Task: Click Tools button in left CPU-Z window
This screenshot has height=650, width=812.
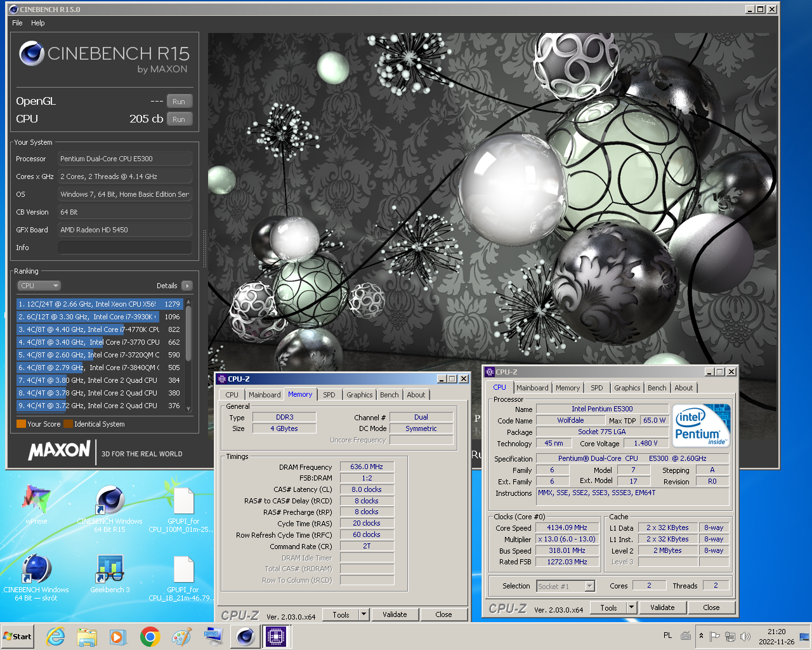Action: [341, 614]
